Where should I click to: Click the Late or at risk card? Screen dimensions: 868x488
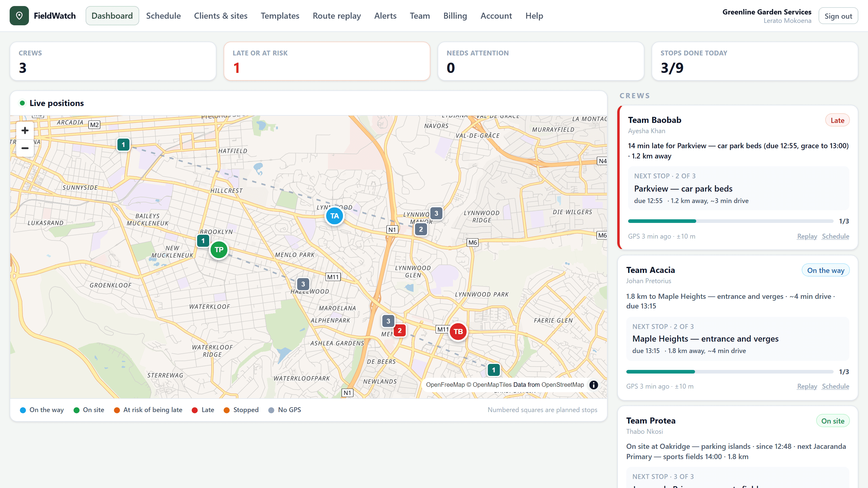click(x=327, y=61)
